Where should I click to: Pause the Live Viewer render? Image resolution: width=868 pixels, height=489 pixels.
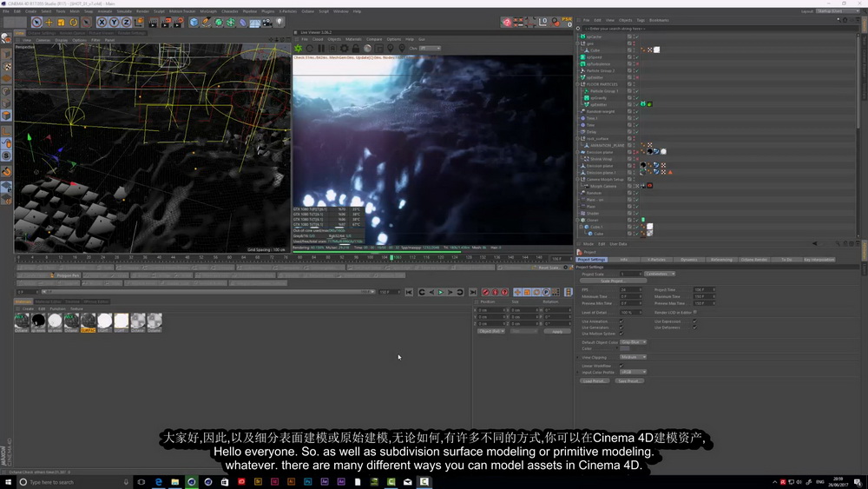pos(321,48)
